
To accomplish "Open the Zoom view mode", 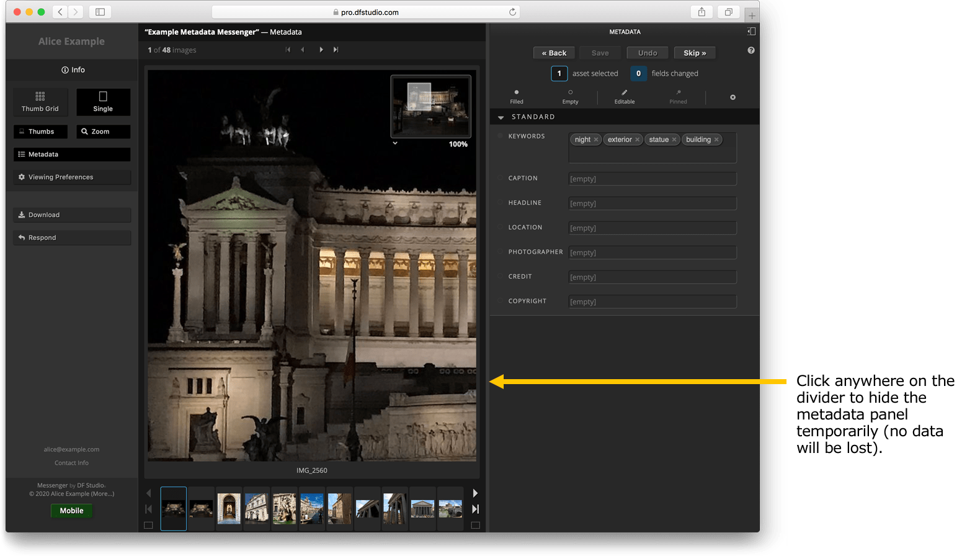I will click(103, 132).
